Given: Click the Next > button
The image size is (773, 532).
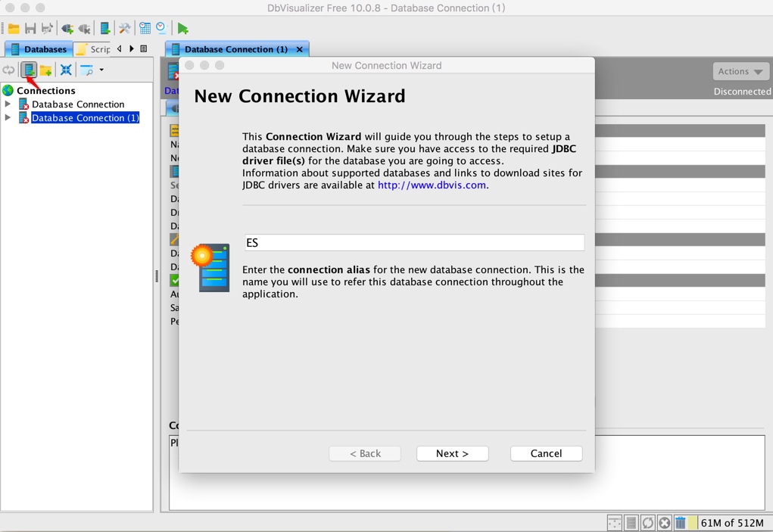Looking at the screenshot, I should point(452,453).
